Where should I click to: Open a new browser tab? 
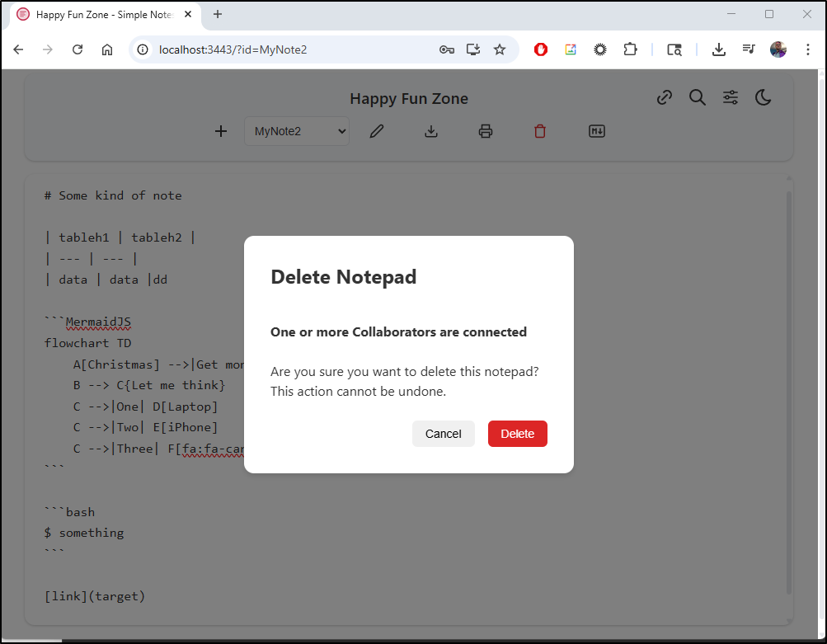218,15
